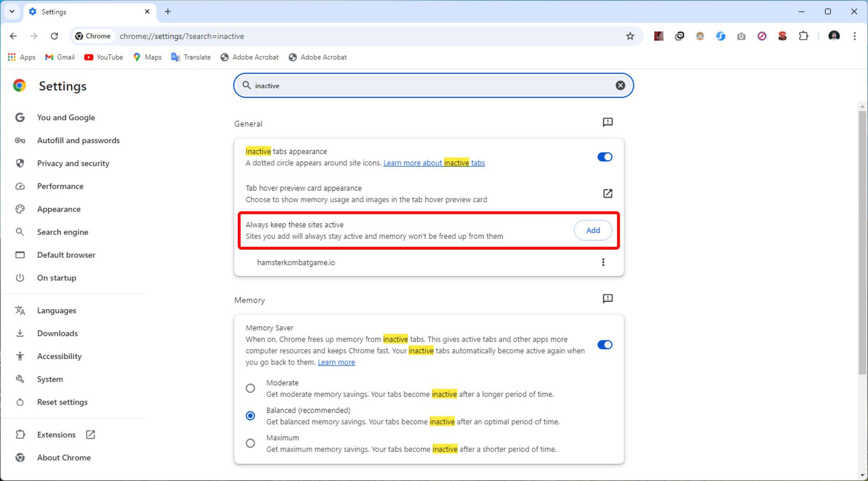Screen dimensions: 868x481
Task: Click the page's vertical scrollbar
Action: (862, 244)
